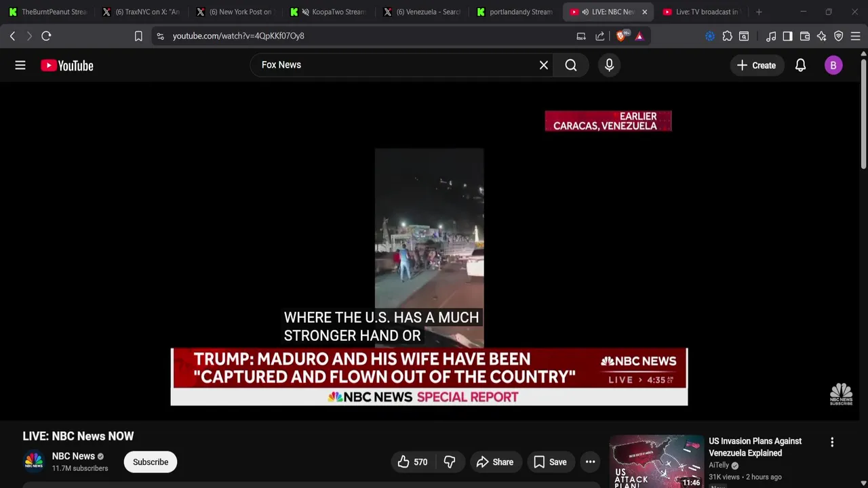Switch to KoopaTwo Stream tab
This screenshot has width=868, height=488.
[x=329, y=12]
